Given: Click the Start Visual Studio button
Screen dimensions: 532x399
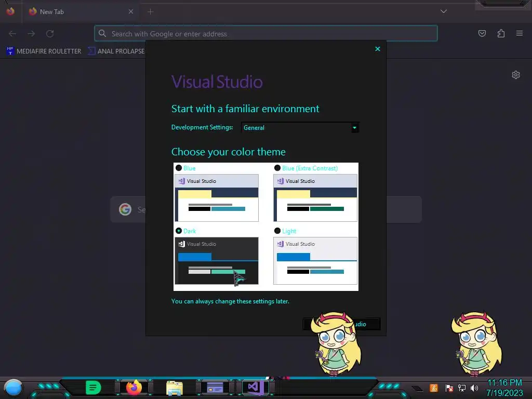Looking at the screenshot, I should (341, 324).
